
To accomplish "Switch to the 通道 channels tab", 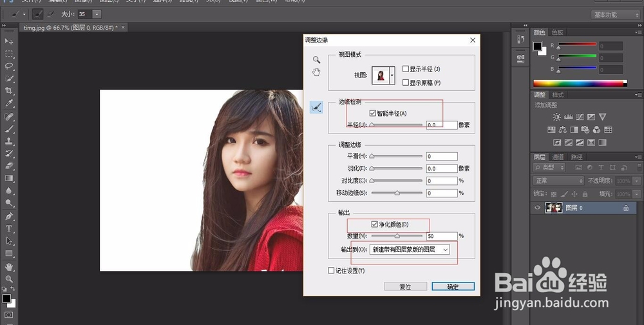I will click(557, 157).
